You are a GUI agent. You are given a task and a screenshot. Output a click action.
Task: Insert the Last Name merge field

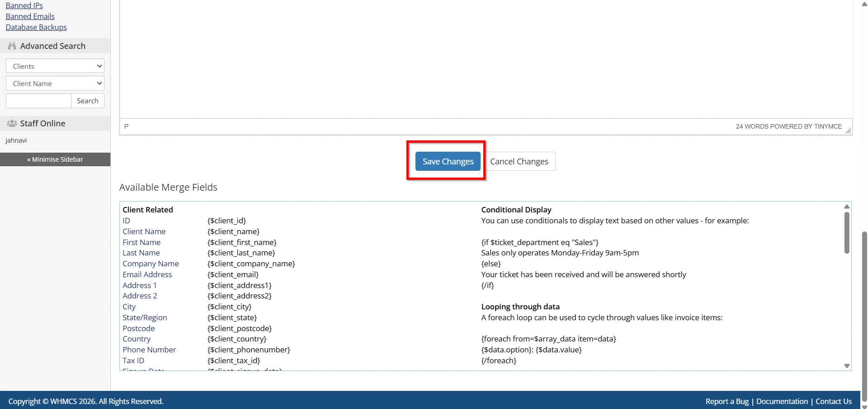pos(141,253)
